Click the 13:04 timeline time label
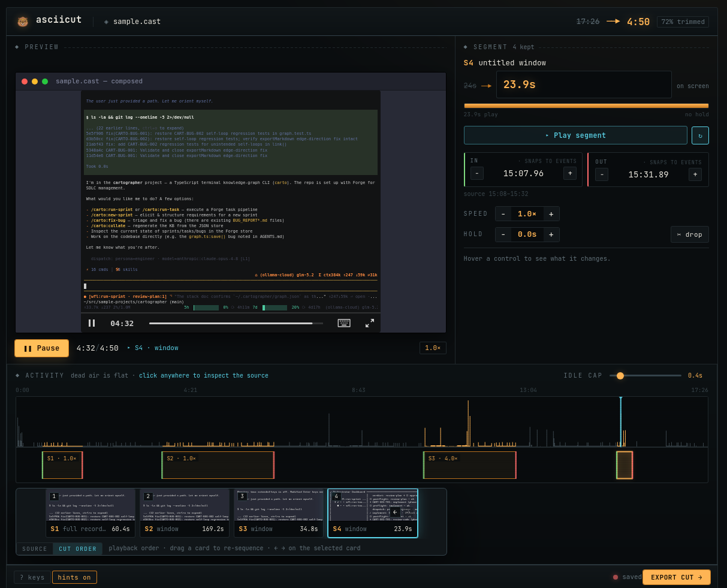Image resolution: width=727 pixels, height=588 pixels. click(528, 390)
